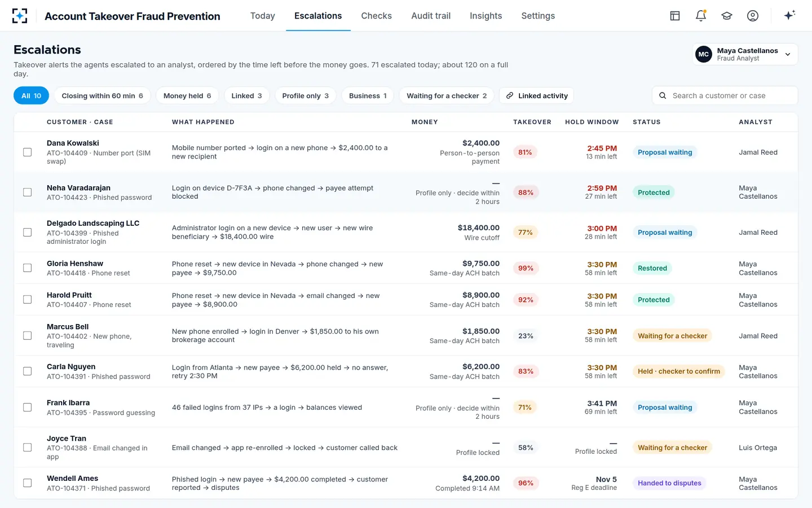Go to the Today tab
Image resolution: width=812 pixels, height=508 pixels.
pos(263,16)
